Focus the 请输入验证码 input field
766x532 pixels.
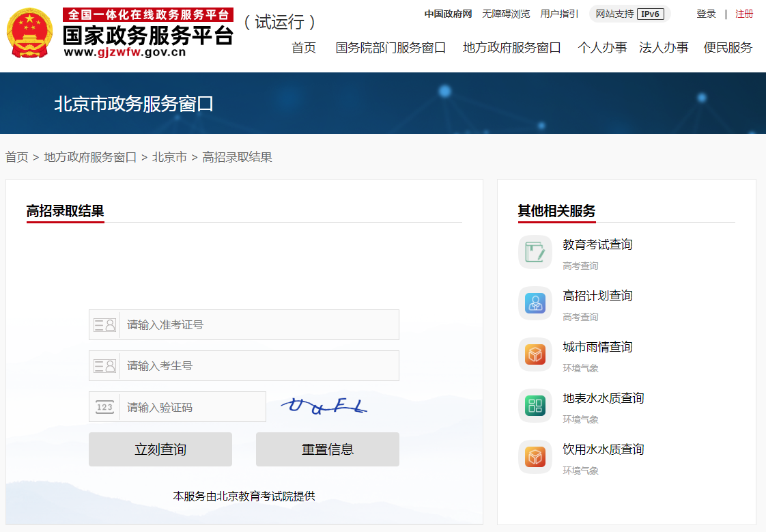193,407
